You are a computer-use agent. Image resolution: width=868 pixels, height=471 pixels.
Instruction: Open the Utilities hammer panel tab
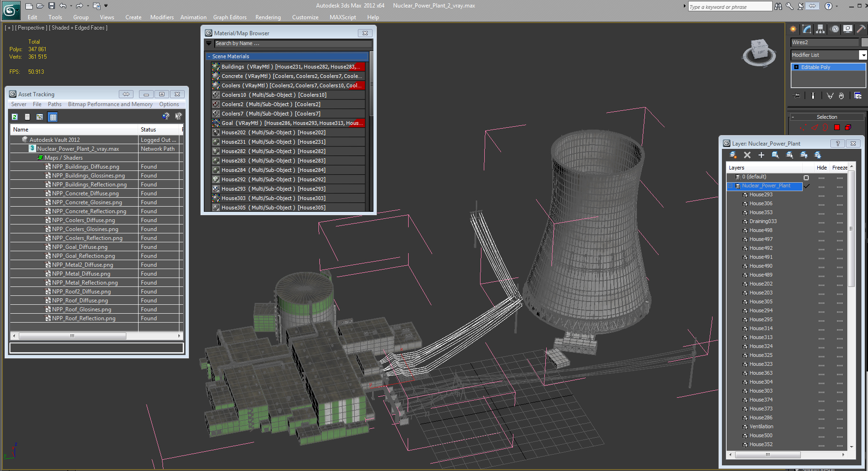pos(861,29)
